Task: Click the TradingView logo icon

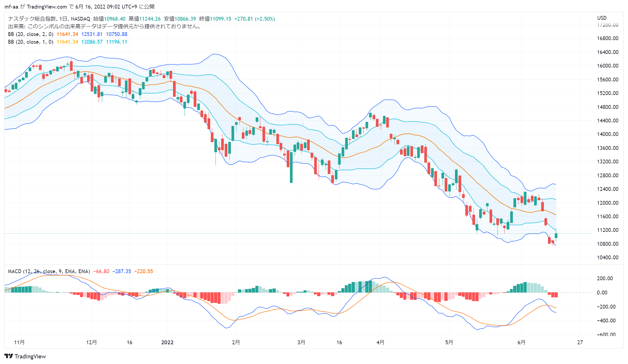Action: [9, 356]
